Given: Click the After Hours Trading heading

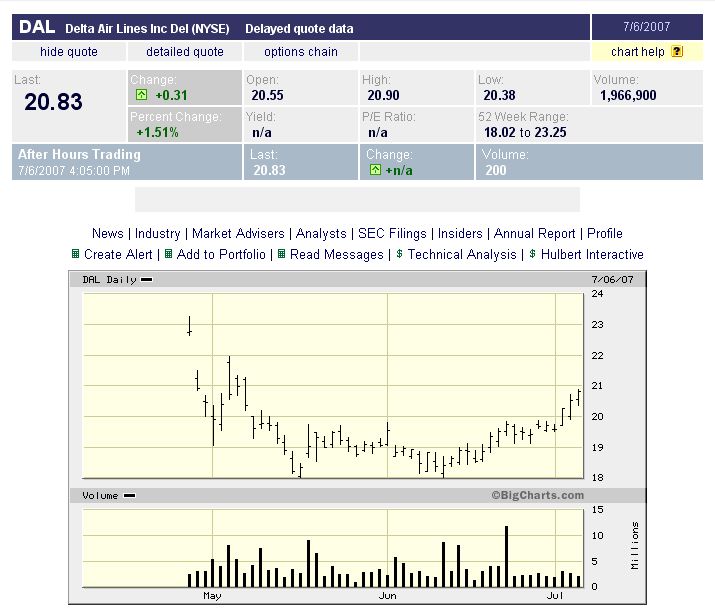Looking at the screenshot, I should 79,154.
